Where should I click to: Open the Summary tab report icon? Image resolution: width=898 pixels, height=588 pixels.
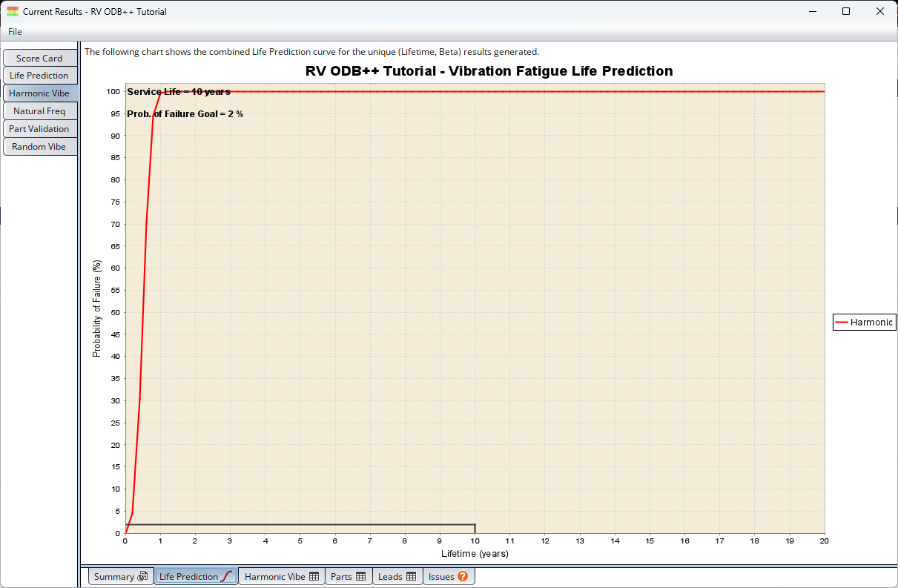[x=143, y=576]
